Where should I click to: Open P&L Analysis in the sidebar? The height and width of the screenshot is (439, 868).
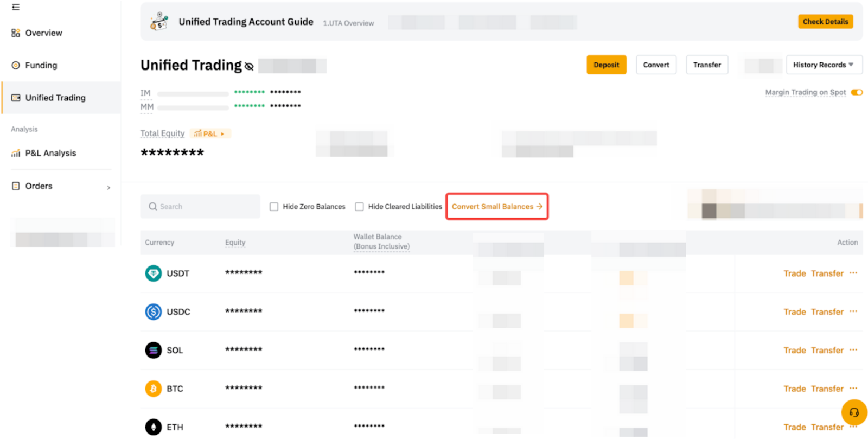coord(50,154)
